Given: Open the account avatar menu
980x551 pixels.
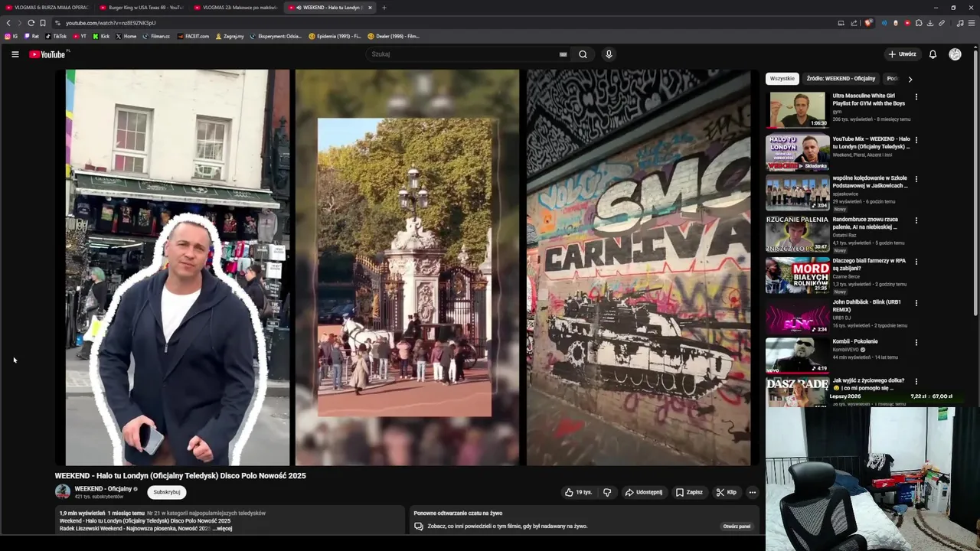Looking at the screenshot, I should [955, 54].
